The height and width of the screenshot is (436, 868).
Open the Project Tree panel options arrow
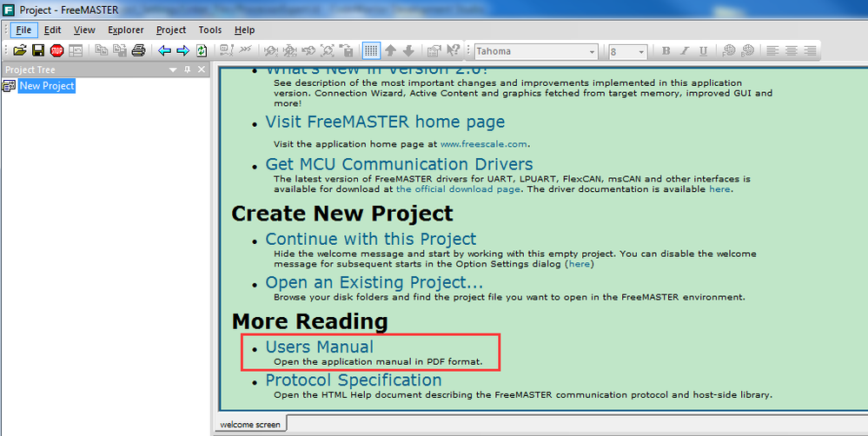(x=173, y=69)
